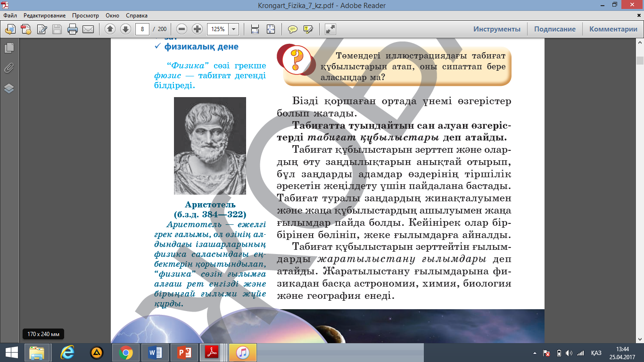Click the send by email envelope icon
Image resolution: width=644 pixels, height=362 pixels.
click(88, 29)
